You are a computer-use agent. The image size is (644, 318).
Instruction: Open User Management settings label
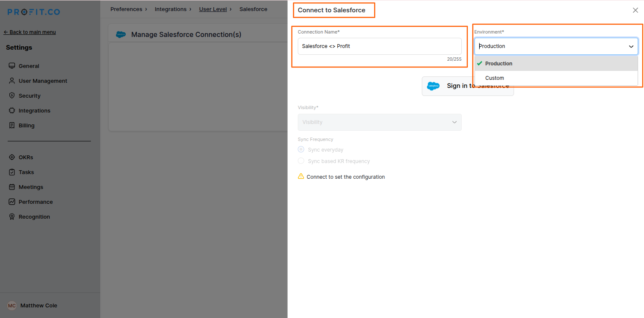coord(43,81)
